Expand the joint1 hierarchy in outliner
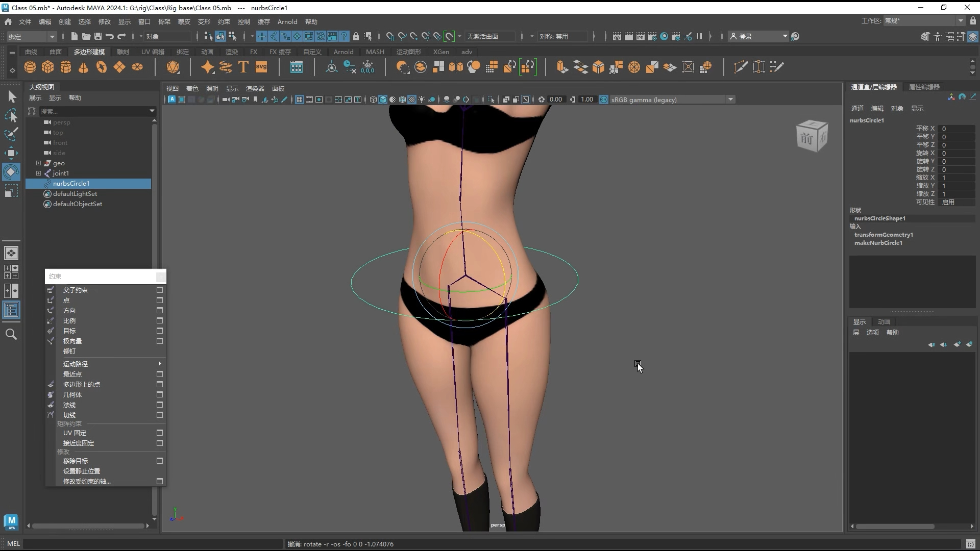980x551 pixels. coord(38,173)
